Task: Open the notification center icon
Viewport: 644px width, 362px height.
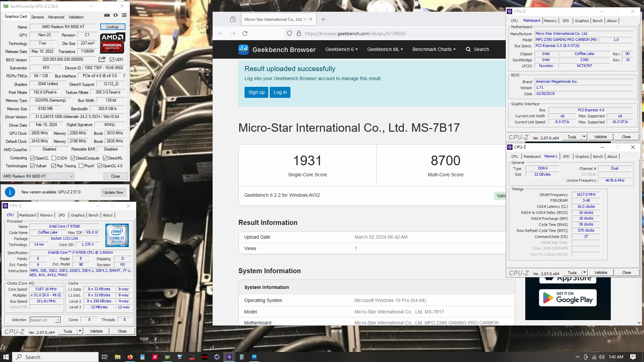Action: pos(633,357)
